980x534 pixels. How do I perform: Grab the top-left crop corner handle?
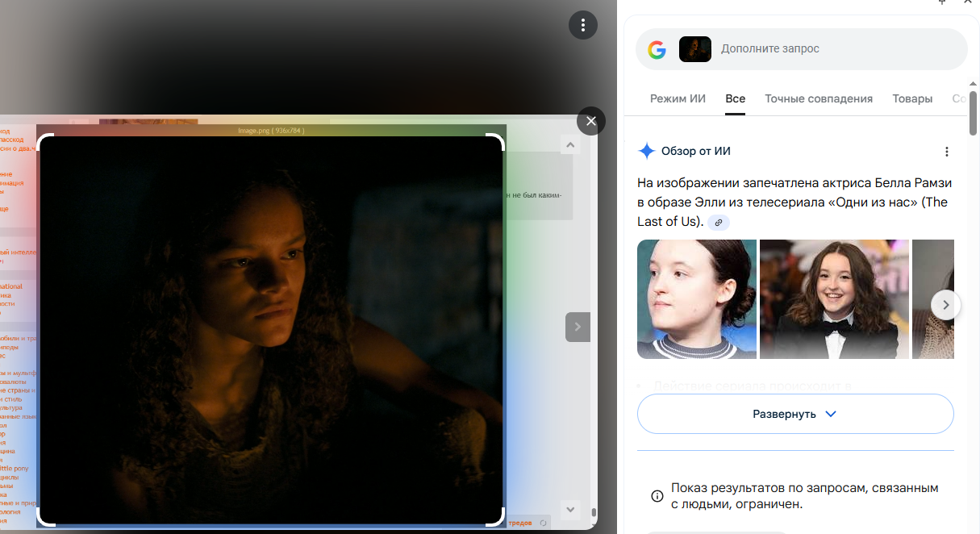pyautogui.click(x=46, y=144)
